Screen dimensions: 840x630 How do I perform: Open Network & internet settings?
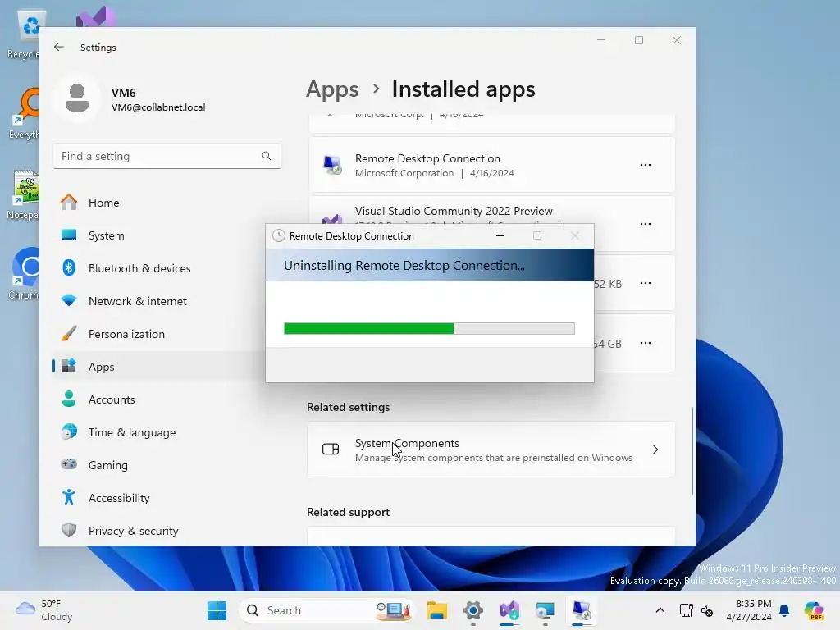(158, 301)
